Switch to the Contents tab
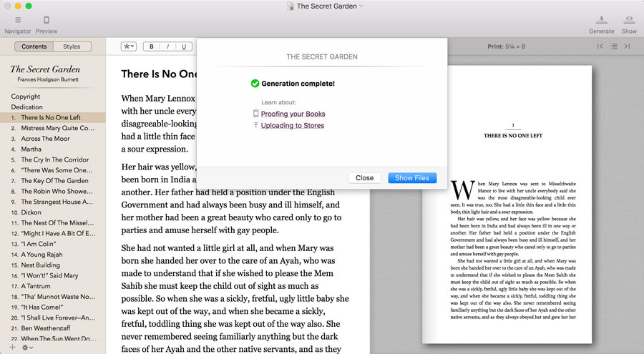 tap(34, 46)
